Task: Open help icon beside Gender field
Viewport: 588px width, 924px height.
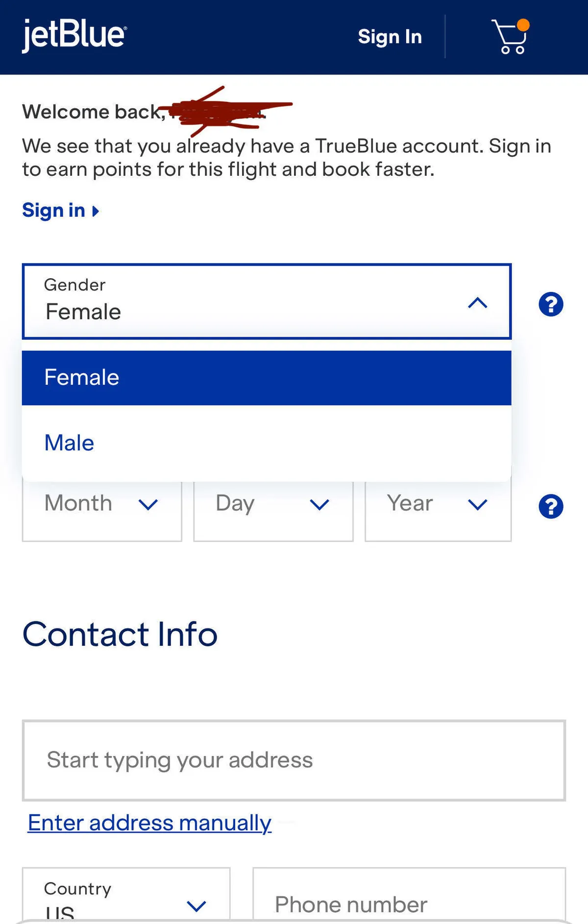Action: (551, 304)
